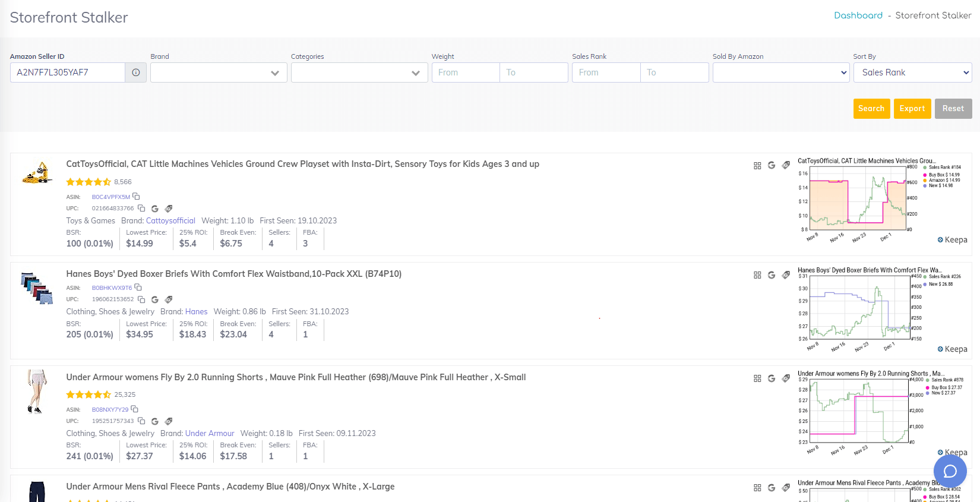Open CAT Little Machines playset product thumbnail
980x502 pixels.
[x=37, y=173]
